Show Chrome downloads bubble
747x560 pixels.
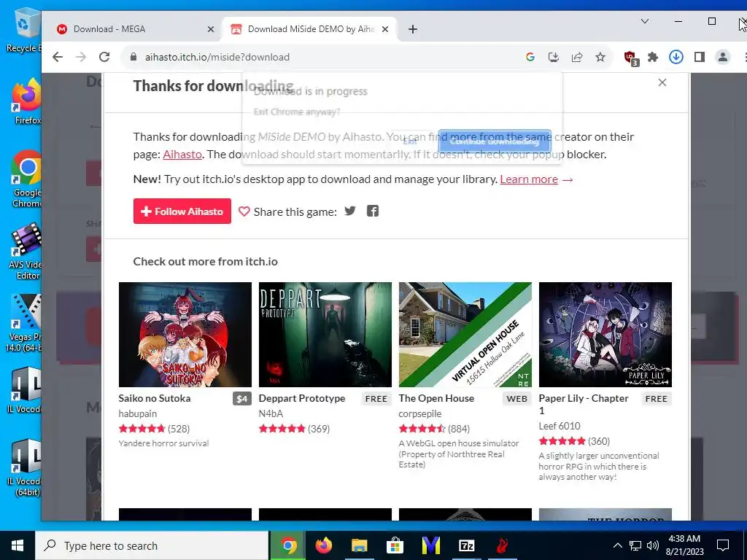(676, 57)
